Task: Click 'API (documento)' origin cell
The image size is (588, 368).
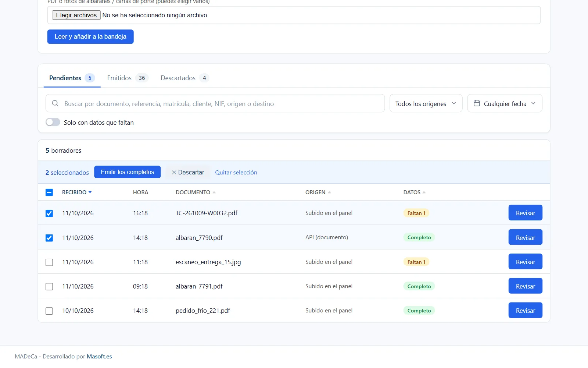Action: [x=327, y=237]
